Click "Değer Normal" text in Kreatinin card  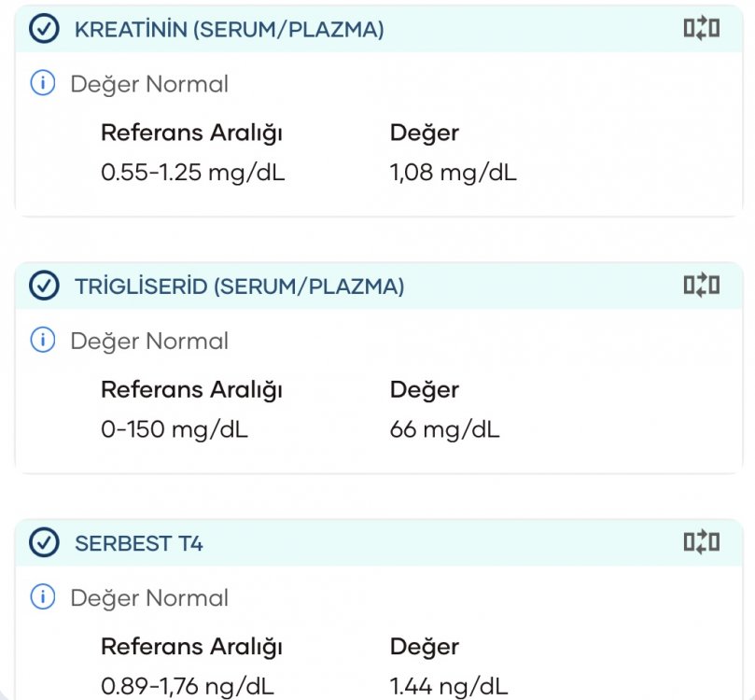coord(149,84)
